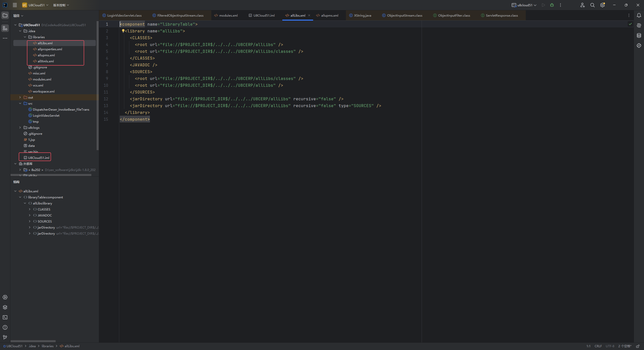Screen dimensions: 644x350
Task: Click the project tree vertical scrollbar
Action: click(x=98, y=85)
